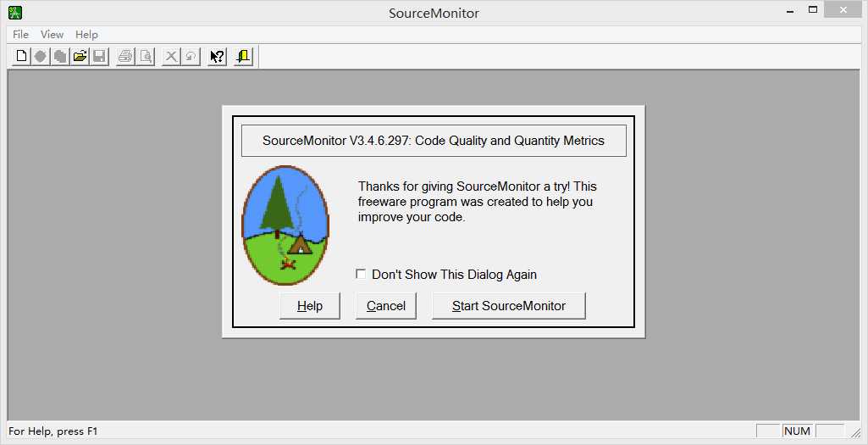Click the Cancel button
This screenshot has width=868, height=445.
tap(386, 306)
